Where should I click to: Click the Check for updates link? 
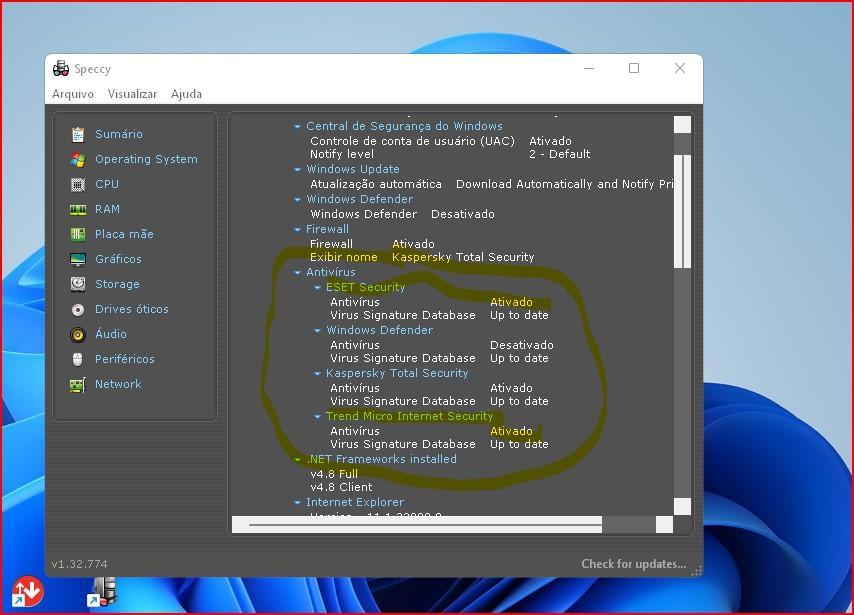633,564
